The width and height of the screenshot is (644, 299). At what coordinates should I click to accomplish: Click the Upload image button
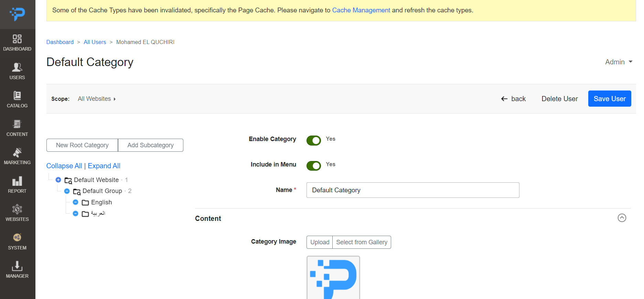320,242
